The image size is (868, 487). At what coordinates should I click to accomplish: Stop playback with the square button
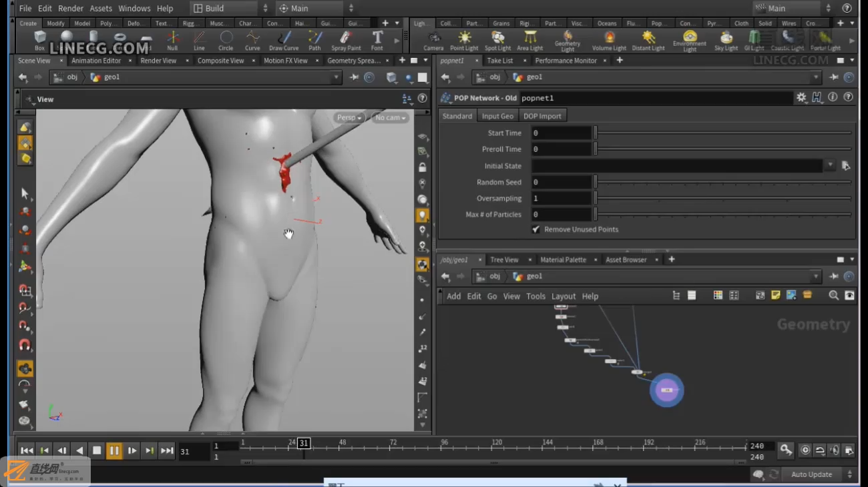[97, 450]
